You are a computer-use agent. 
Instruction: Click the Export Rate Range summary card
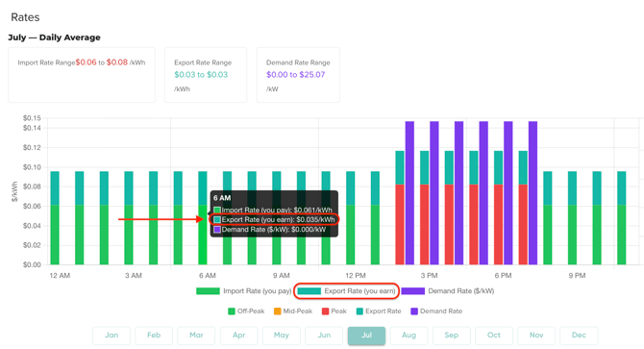[x=206, y=75]
